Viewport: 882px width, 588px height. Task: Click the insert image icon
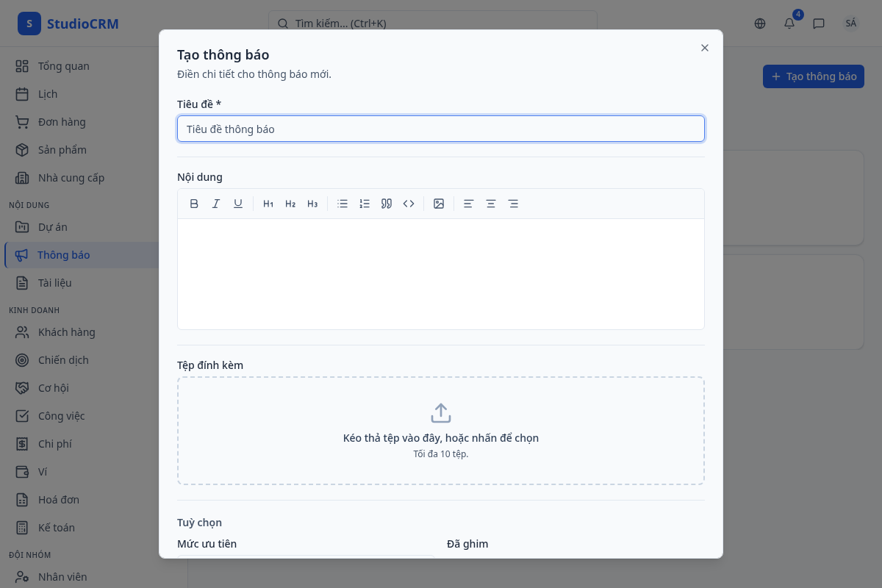click(x=439, y=204)
